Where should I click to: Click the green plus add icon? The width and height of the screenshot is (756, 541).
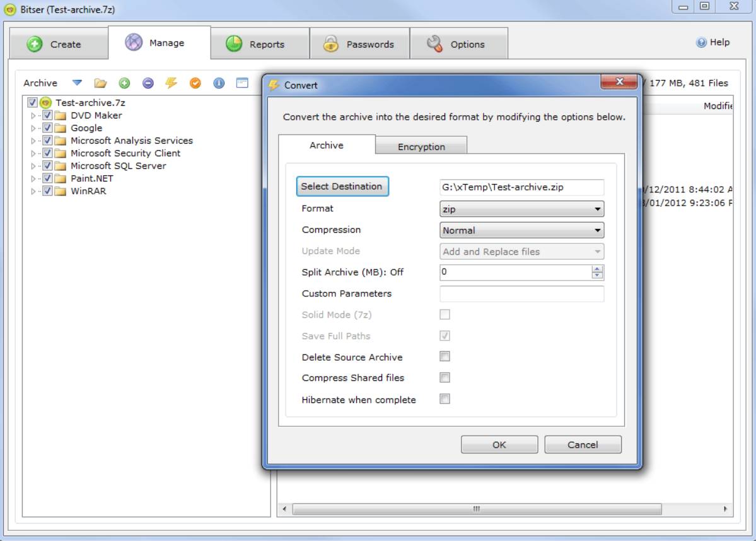124,83
